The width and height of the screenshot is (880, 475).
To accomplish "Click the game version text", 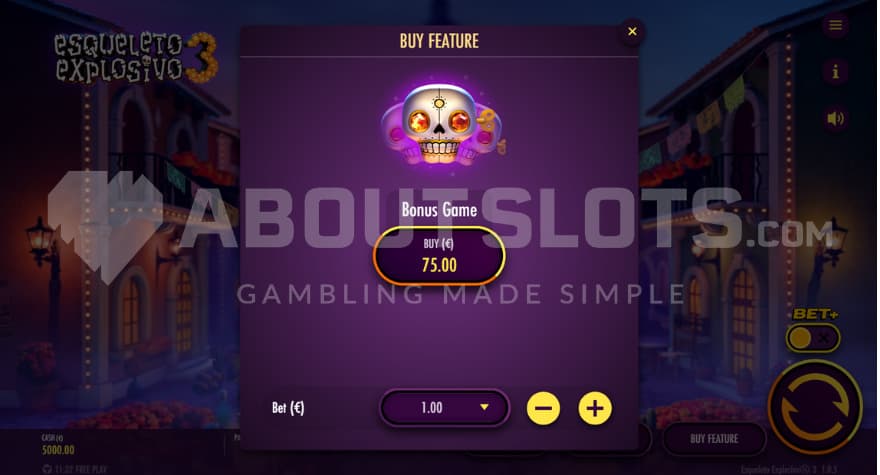I will click(789, 470).
